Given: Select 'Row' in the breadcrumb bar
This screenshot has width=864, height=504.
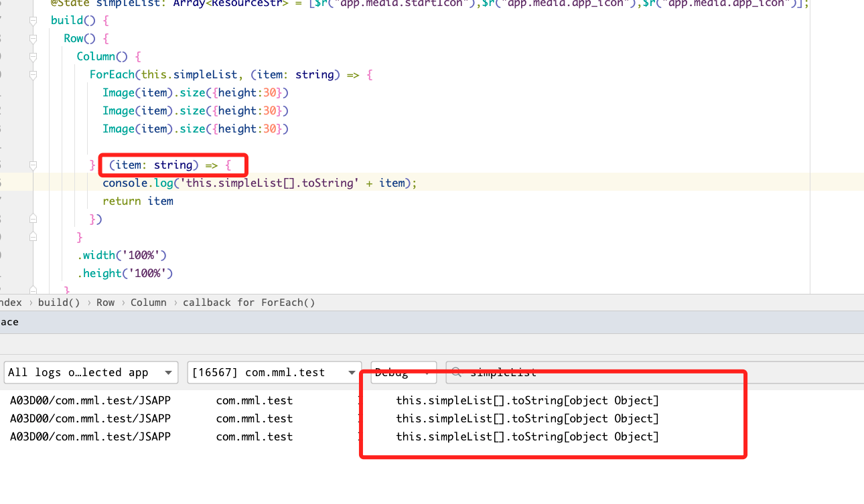Looking at the screenshot, I should (x=106, y=303).
